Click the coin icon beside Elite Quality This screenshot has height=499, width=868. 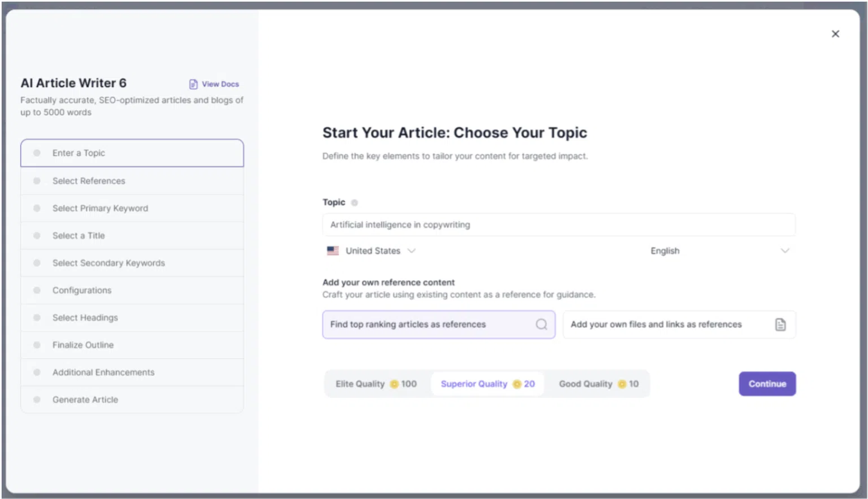tap(394, 384)
